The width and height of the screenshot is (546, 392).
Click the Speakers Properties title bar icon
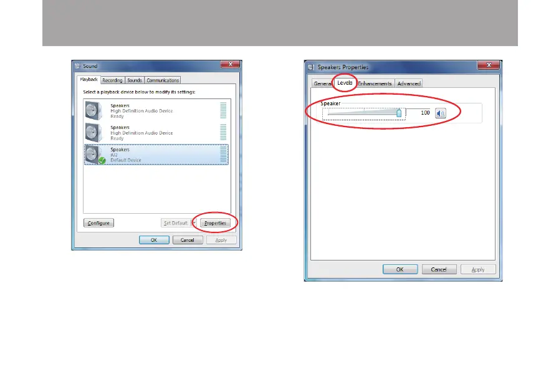(x=310, y=67)
